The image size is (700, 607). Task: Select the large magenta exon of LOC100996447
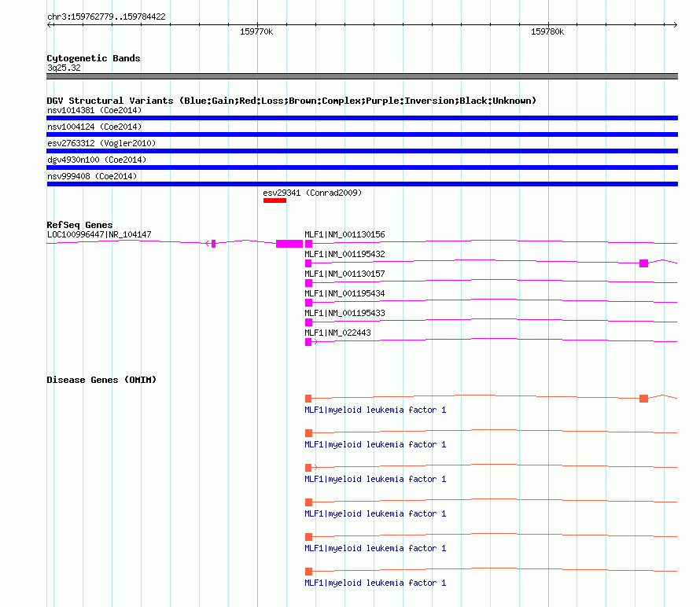pos(289,244)
